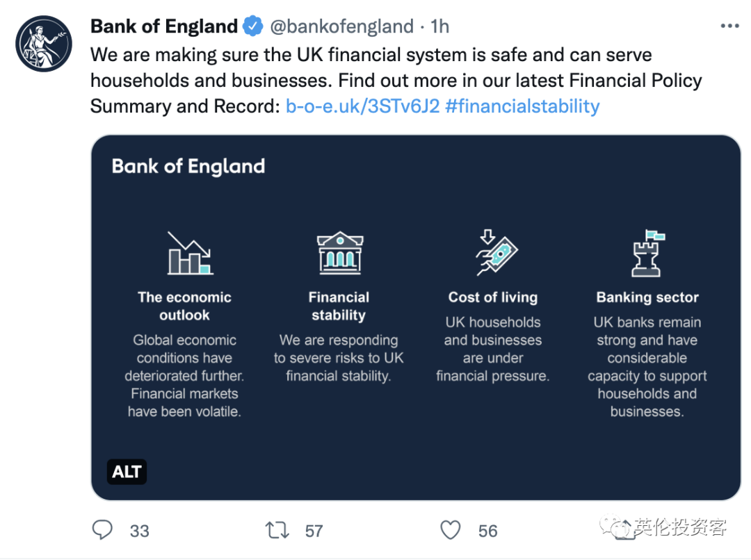The image size is (751, 560).
Task: Click the blue verified badge
Action: point(253,26)
